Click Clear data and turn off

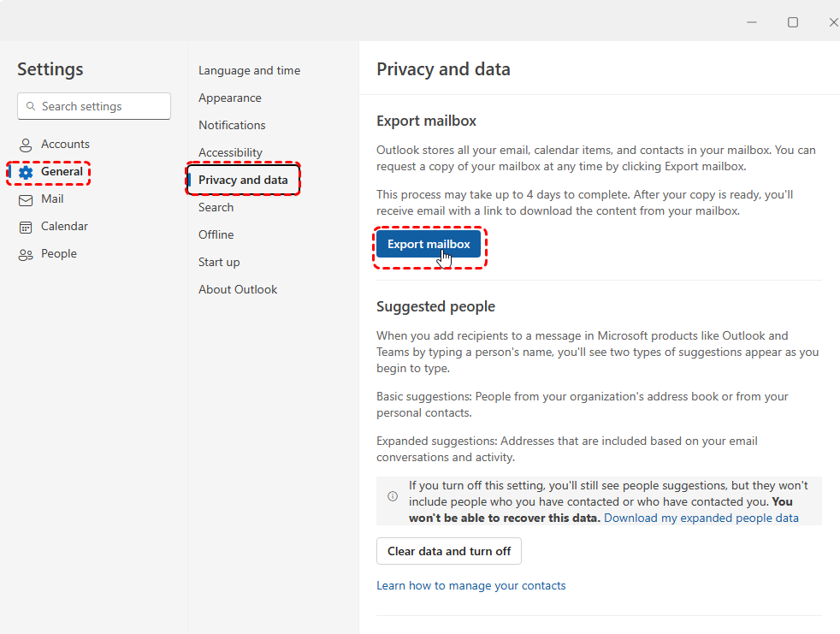coord(448,551)
